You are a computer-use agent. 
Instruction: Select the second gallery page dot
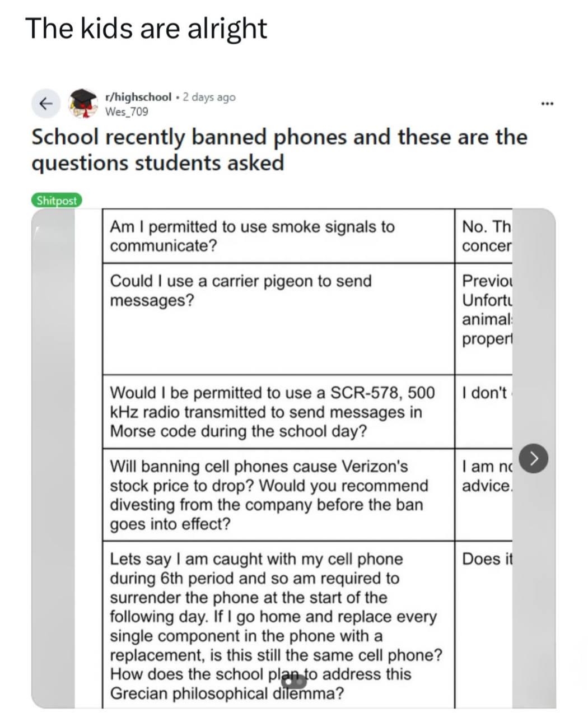coord(300,682)
